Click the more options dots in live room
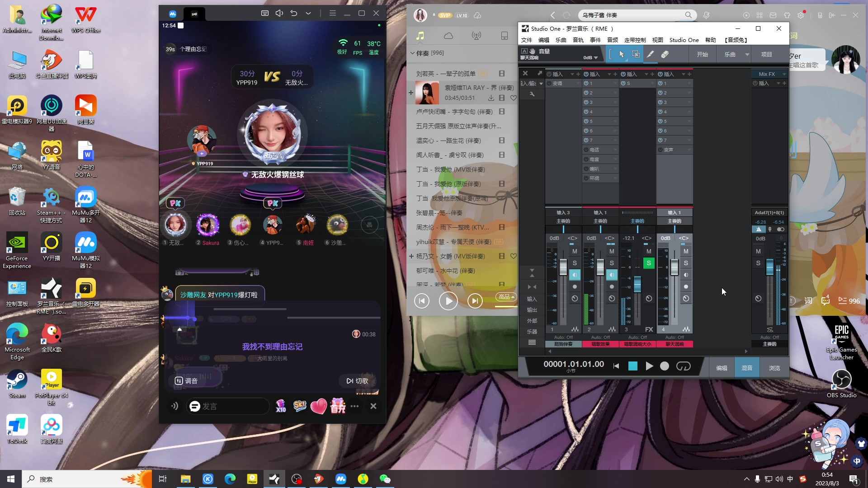The image size is (868, 488). [354, 406]
